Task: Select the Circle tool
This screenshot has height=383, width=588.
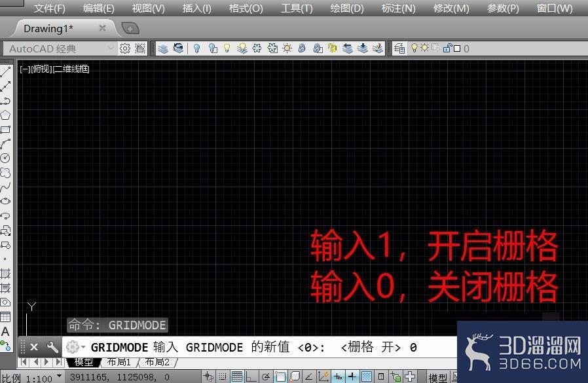Action: tap(5, 158)
